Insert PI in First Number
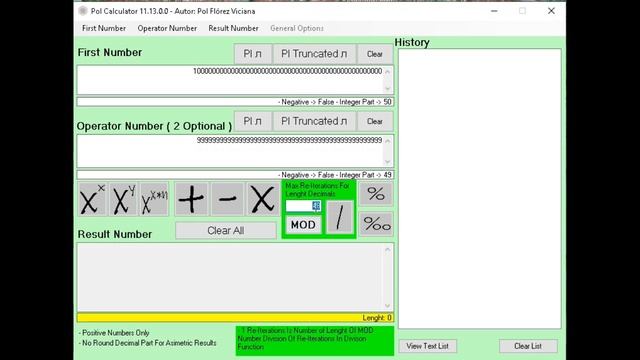 point(253,54)
